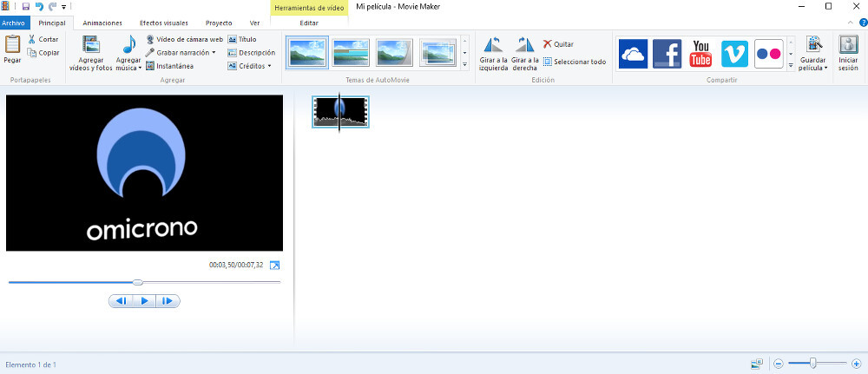This screenshot has width=868, height=374.
Task: Share movie on Facebook
Action: [667, 54]
